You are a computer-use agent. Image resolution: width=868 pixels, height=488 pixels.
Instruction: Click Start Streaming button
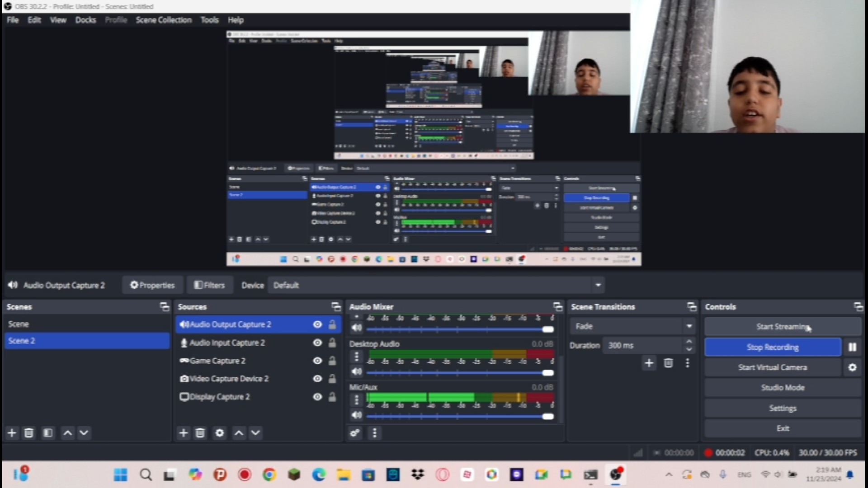783,327
